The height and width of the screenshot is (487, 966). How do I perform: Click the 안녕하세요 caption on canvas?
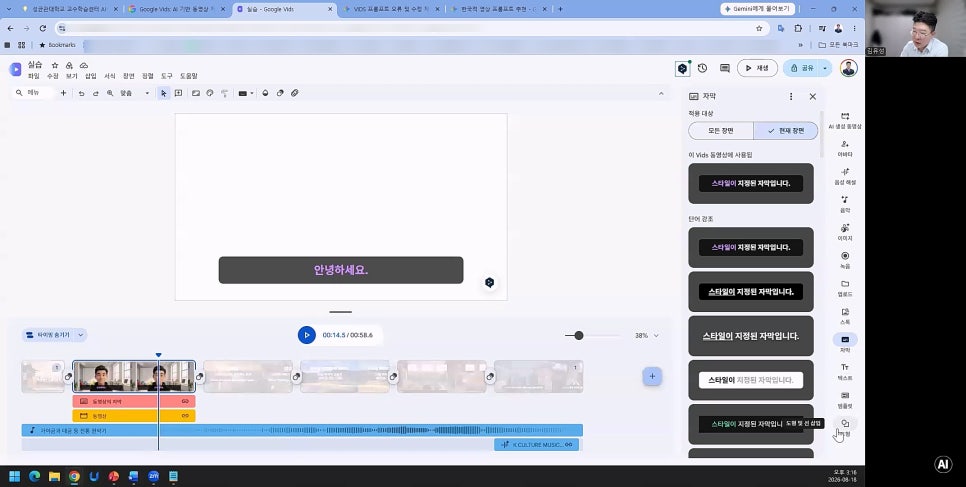(341, 270)
